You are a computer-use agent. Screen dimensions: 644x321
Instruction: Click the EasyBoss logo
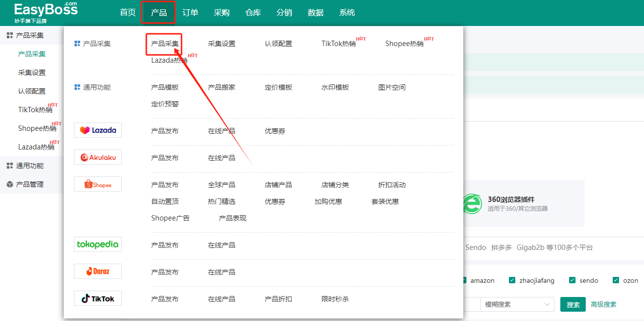[46, 13]
